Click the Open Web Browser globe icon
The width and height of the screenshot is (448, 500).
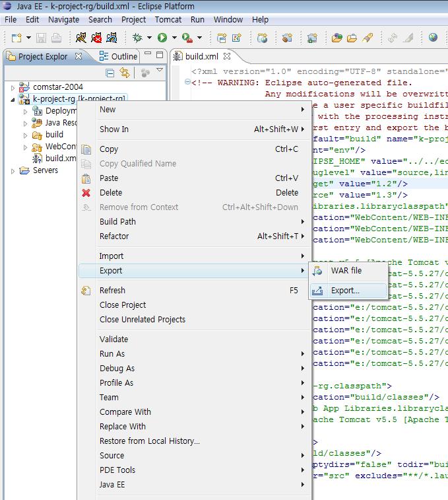(x=433, y=38)
